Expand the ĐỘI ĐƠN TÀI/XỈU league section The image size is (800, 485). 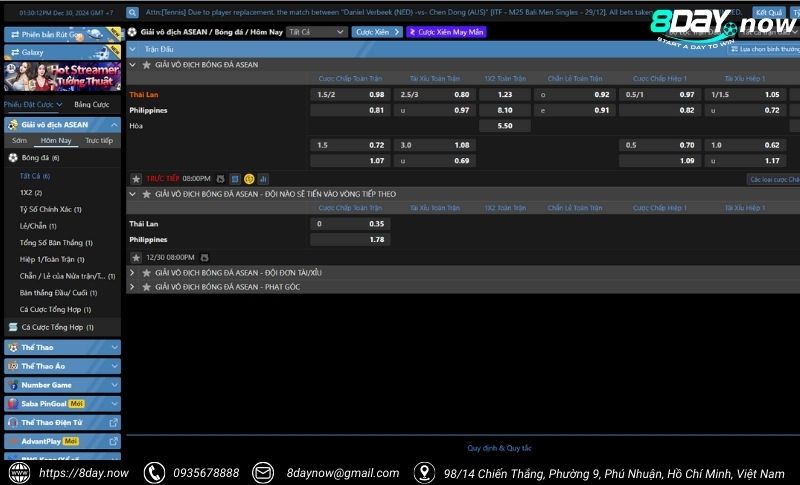tap(134, 272)
